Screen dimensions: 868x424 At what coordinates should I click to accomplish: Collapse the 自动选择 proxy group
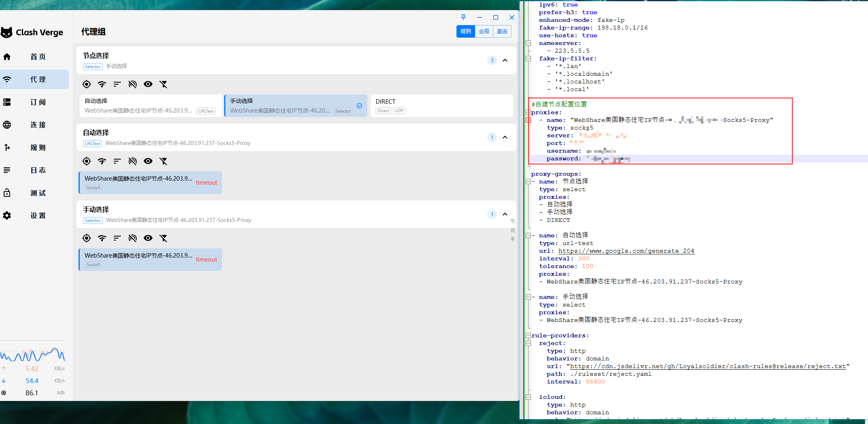(505, 137)
